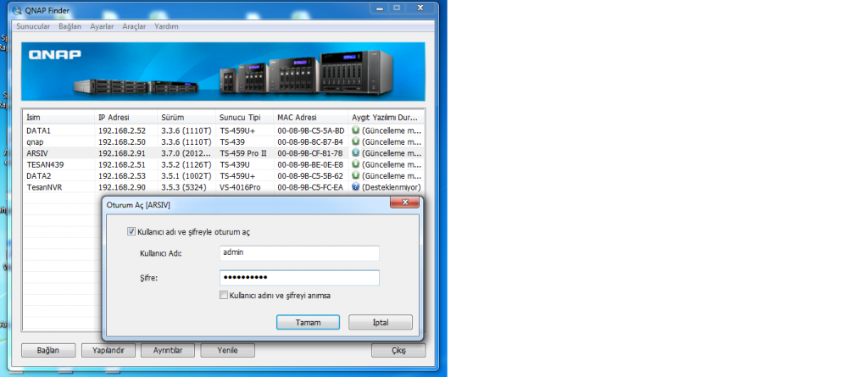
Task: Open the Sunucular menu
Action: (x=33, y=26)
